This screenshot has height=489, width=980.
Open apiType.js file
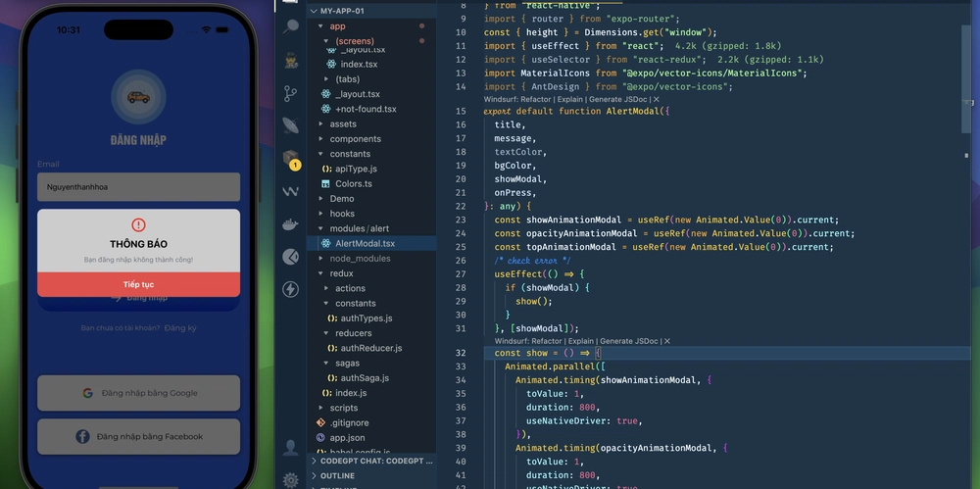[x=356, y=169]
